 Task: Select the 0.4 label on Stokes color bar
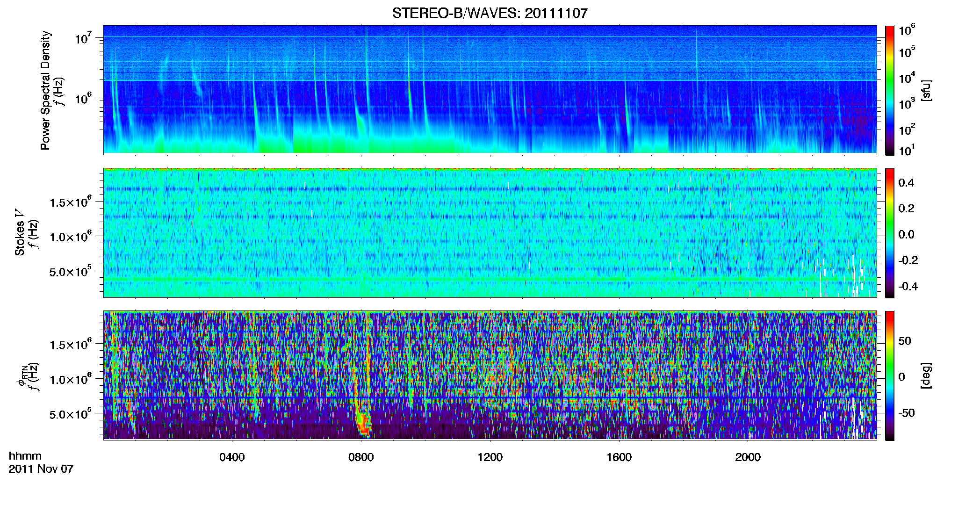tap(906, 183)
